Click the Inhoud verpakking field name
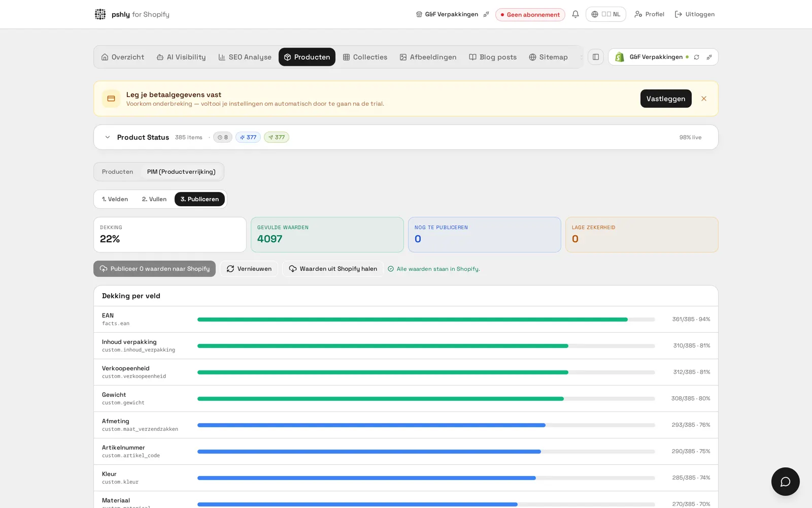 pyautogui.click(x=129, y=342)
